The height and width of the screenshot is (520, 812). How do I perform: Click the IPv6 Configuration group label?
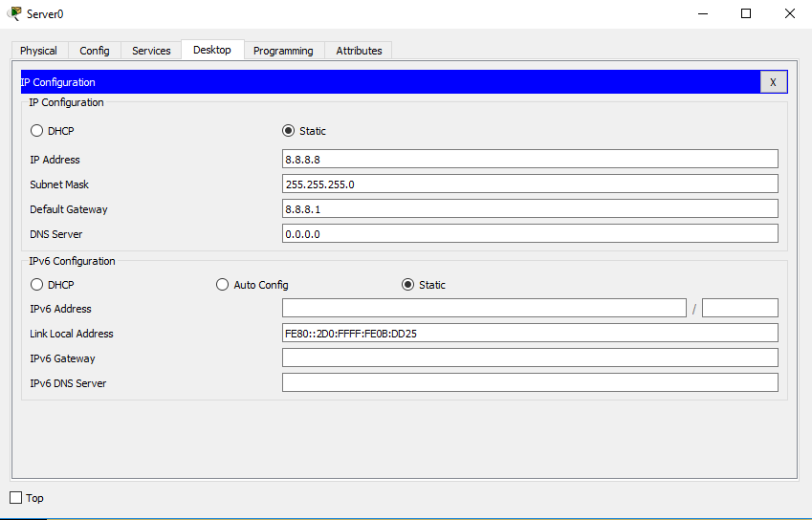(72, 261)
